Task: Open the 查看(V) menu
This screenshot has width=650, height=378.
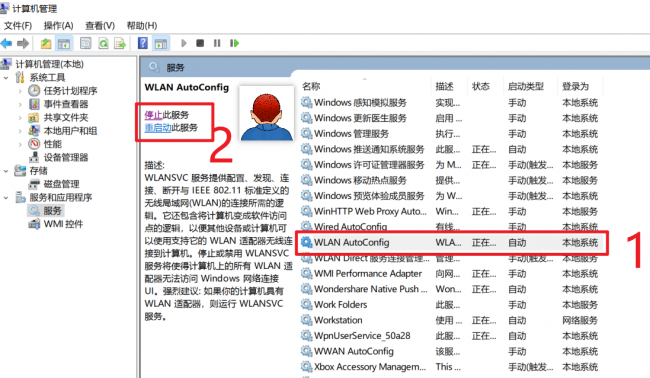Action: click(100, 26)
